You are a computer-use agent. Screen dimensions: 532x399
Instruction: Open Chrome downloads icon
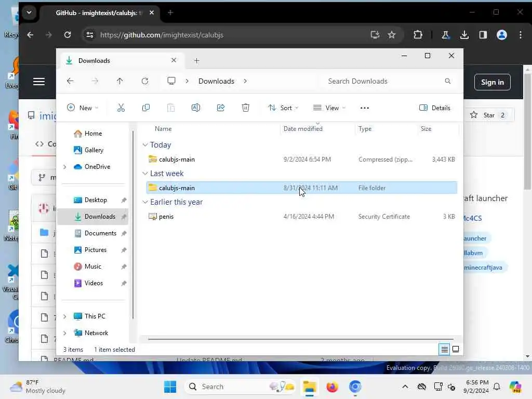tap(464, 35)
